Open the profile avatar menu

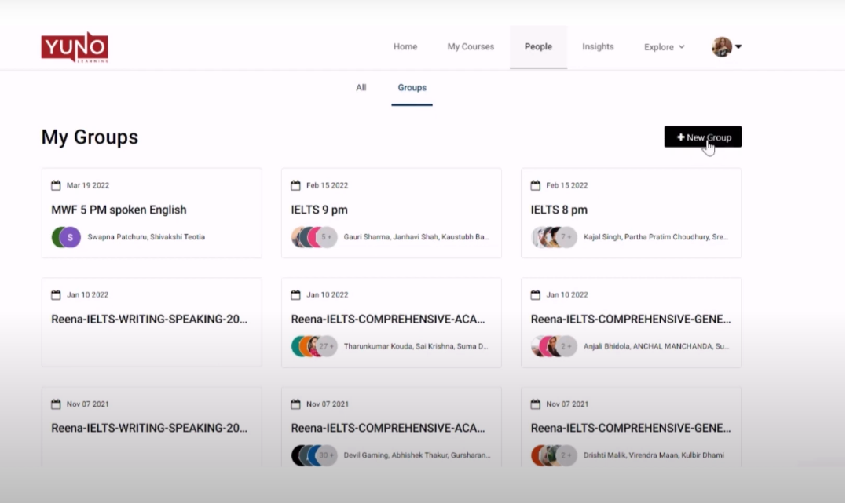(726, 47)
